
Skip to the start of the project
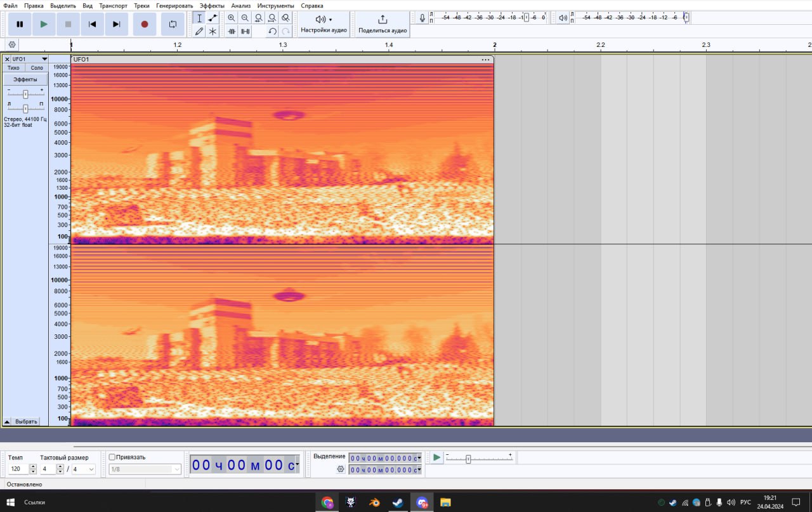click(x=93, y=24)
